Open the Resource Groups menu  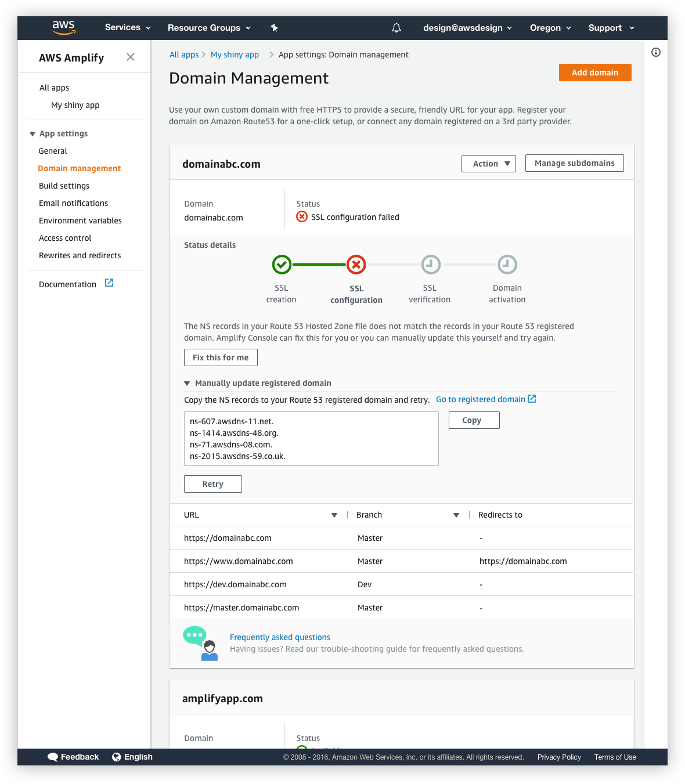click(209, 28)
